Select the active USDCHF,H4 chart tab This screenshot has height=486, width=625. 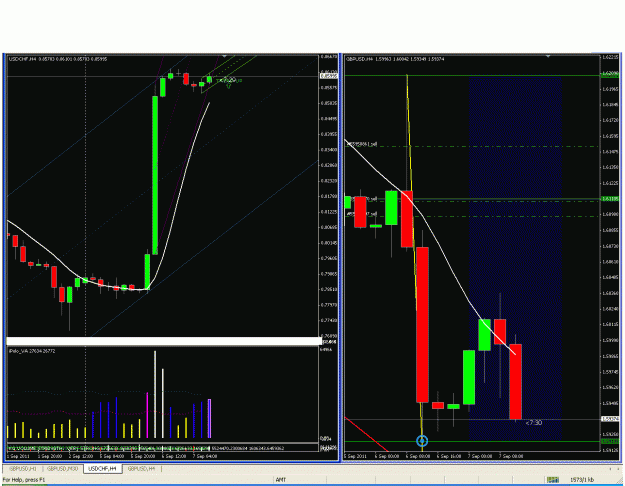[x=102, y=469]
